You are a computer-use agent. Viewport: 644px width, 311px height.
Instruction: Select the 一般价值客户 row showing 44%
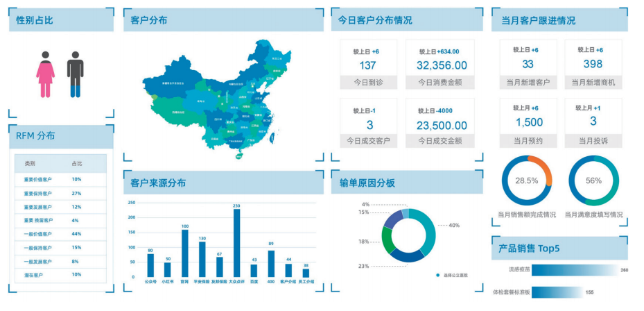[60, 234]
